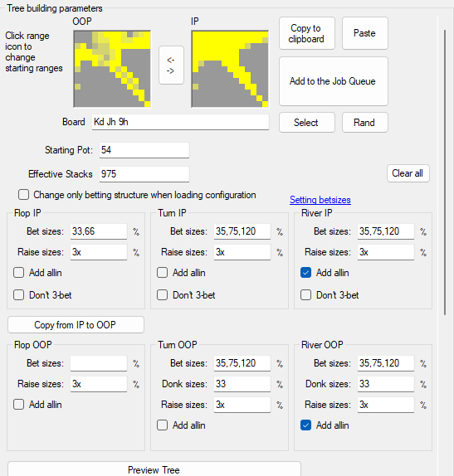Click the vertical scrollbar on the right
Image resolution: width=454 pixels, height=476 pixels.
[x=445, y=172]
